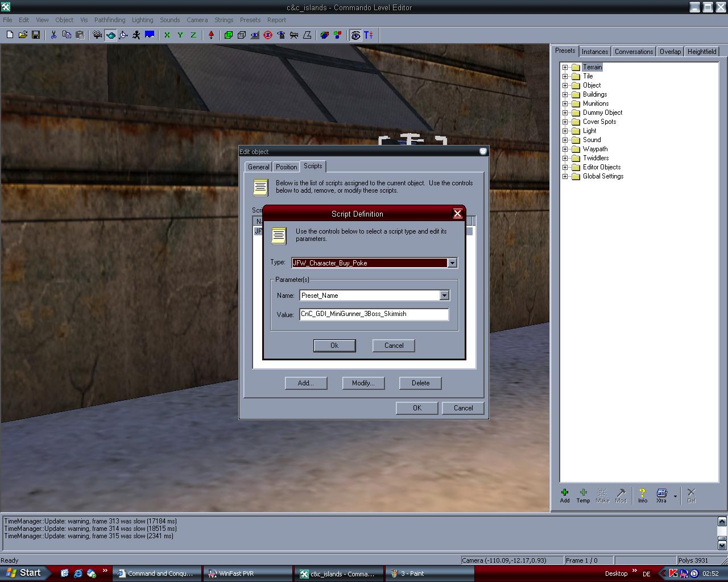Click the Save floppy disk icon
This screenshot has height=582, width=728.
36,35
